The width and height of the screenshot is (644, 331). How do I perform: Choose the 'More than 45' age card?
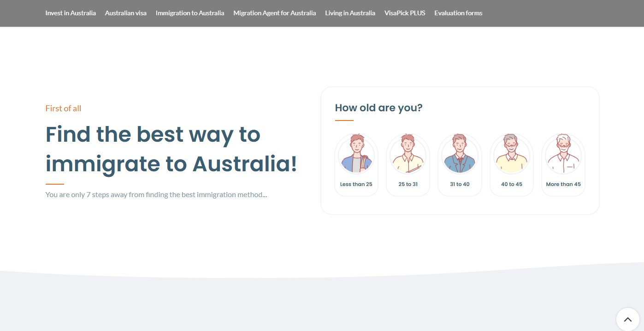pos(563,165)
